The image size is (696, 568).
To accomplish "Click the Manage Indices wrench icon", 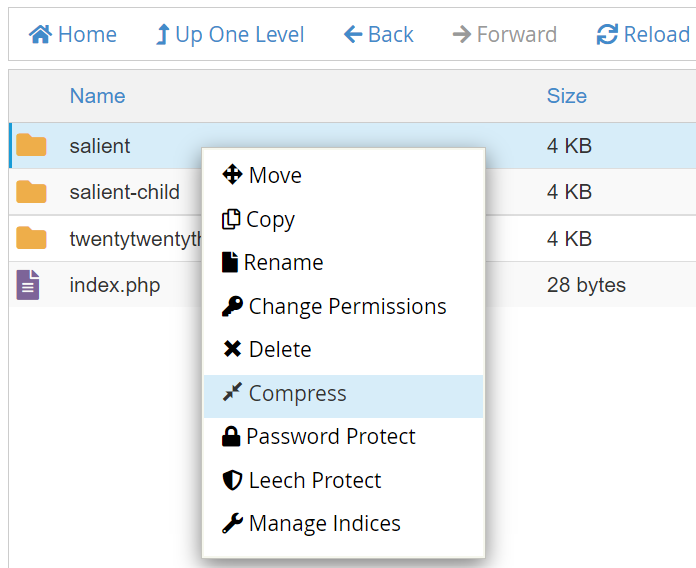I will click(232, 523).
